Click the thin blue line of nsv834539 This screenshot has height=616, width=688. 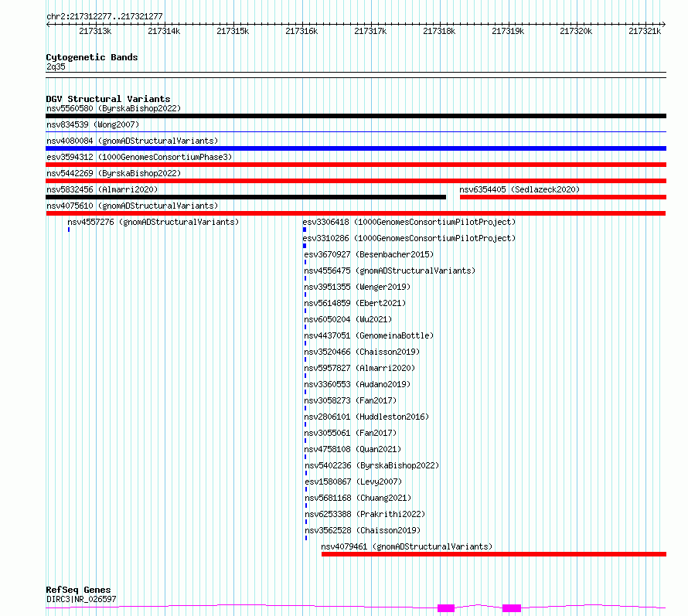pos(356,131)
